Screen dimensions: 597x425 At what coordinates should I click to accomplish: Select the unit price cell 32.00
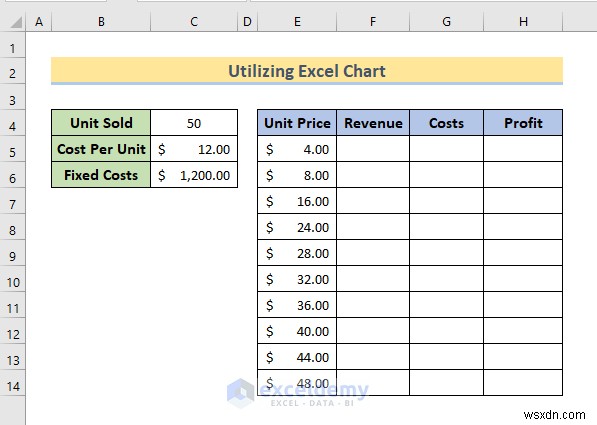pos(297,279)
